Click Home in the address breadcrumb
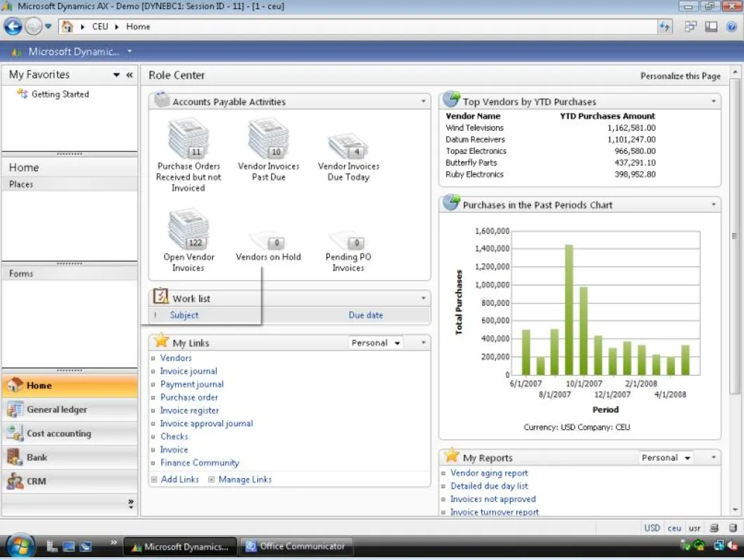 point(137,27)
